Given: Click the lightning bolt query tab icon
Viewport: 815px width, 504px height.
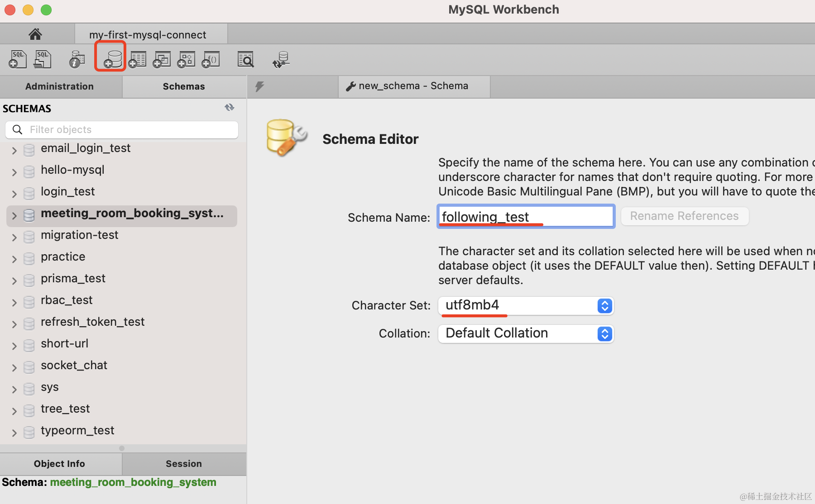Looking at the screenshot, I should [x=259, y=86].
